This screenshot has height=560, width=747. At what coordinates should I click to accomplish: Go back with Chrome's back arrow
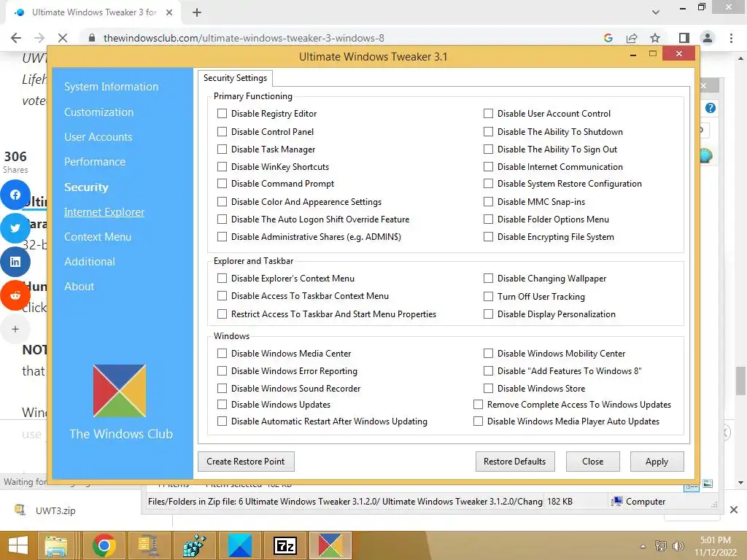pyautogui.click(x=16, y=38)
